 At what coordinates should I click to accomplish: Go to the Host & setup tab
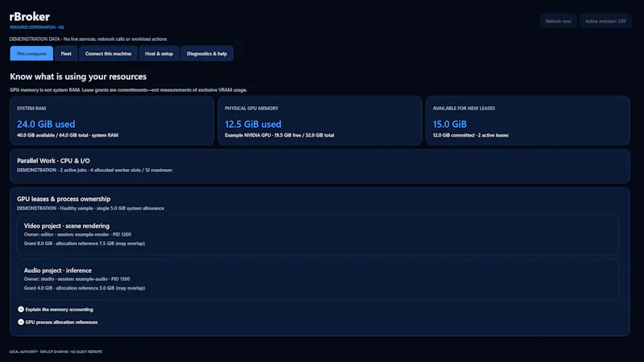pos(159,53)
